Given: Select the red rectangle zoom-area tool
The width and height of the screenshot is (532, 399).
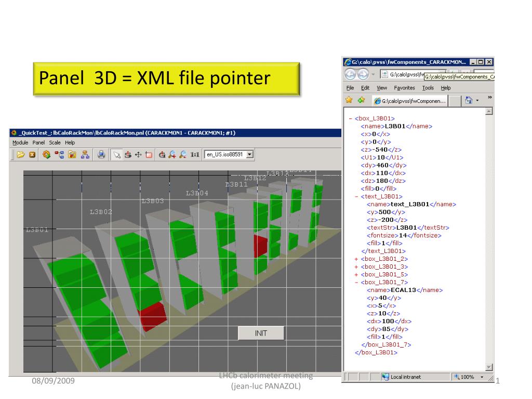Looking at the screenshot, I should (x=149, y=155).
